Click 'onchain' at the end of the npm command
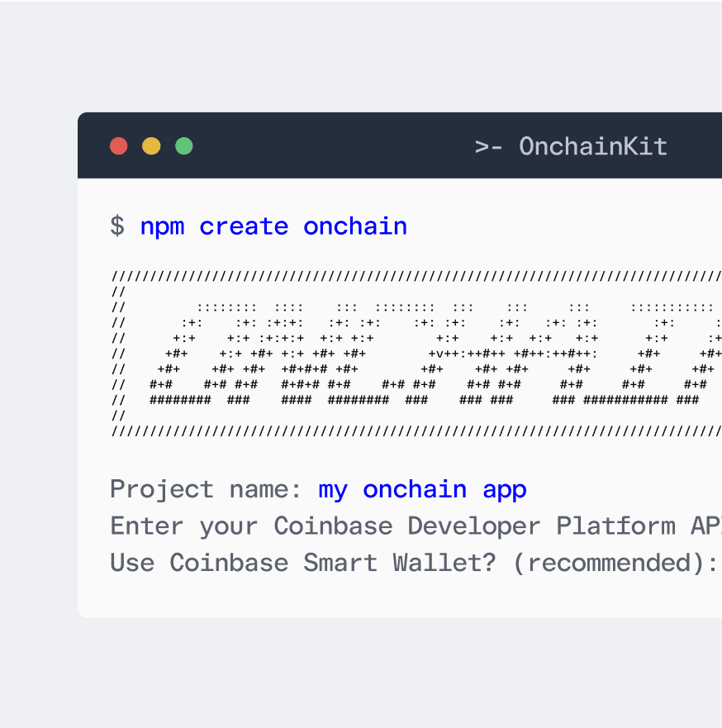The width and height of the screenshot is (722, 728). 355,226
